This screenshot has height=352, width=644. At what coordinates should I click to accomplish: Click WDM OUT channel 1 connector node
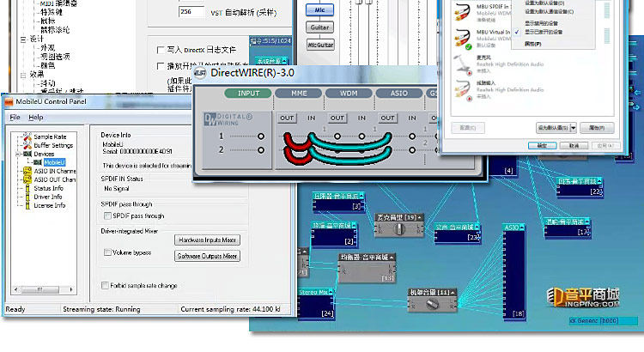(337, 136)
